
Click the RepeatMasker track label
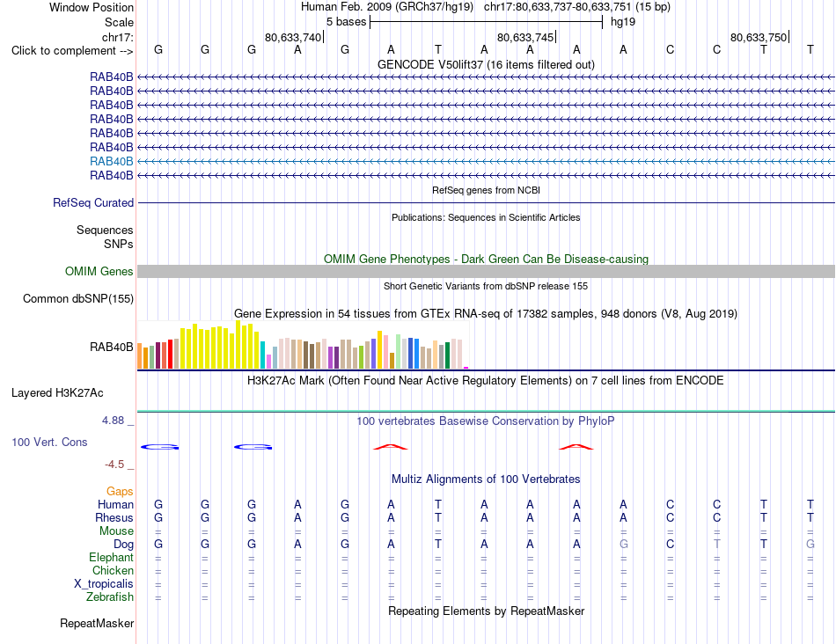click(x=97, y=623)
